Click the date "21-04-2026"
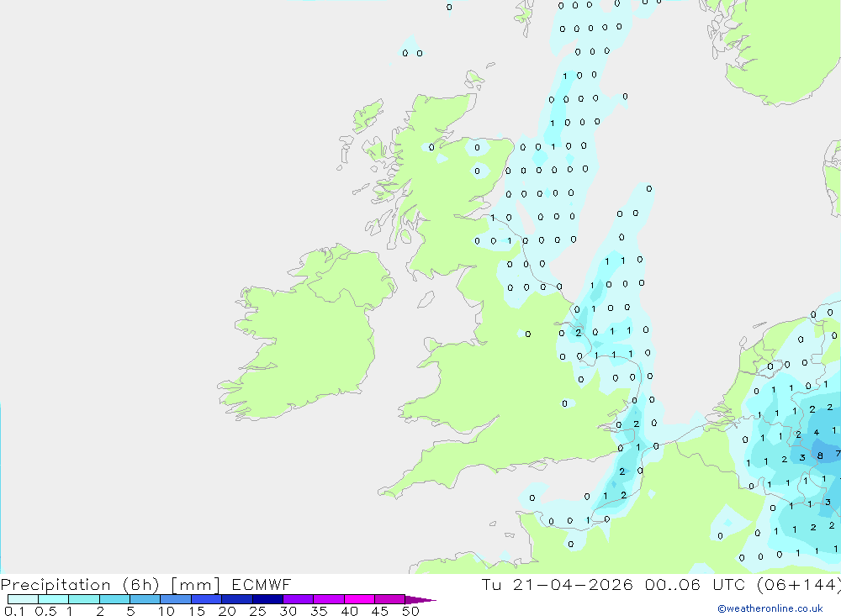Image resolution: width=841 pixels, height=616 pixels. [x=572, y=585]
